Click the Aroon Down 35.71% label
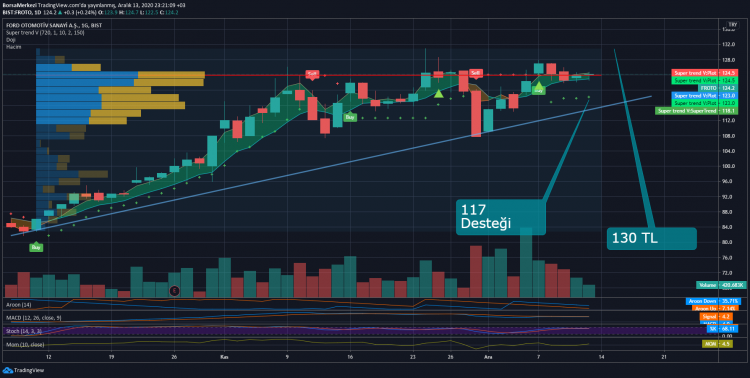This screenshot has width=750, height=378. click(x=713, y=301)
